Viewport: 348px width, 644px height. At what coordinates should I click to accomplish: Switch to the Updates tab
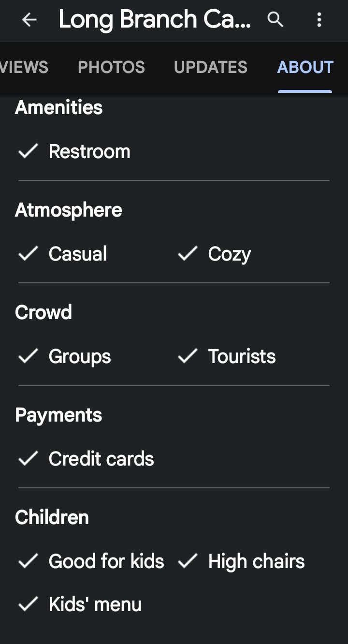[210, 67]
